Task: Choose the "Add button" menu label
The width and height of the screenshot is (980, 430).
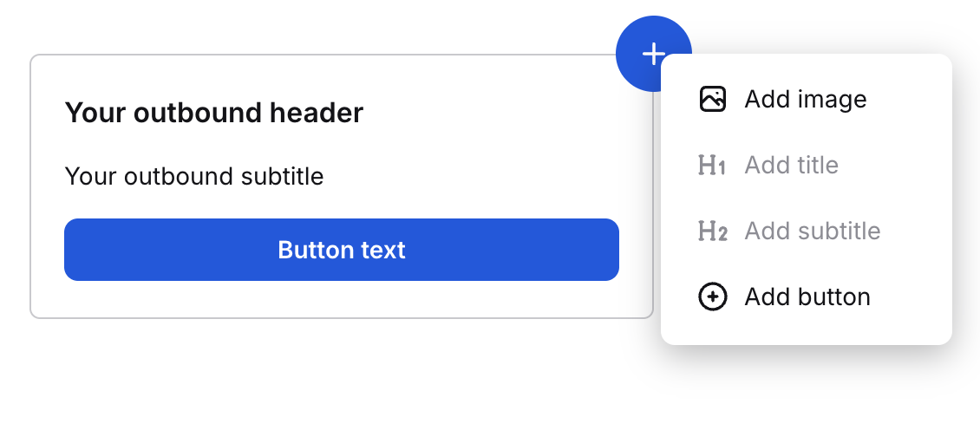Action: point(807,296)
